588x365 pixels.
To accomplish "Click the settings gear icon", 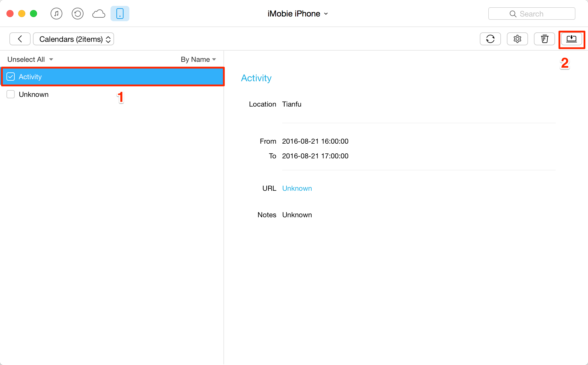I will click(517, 38).
